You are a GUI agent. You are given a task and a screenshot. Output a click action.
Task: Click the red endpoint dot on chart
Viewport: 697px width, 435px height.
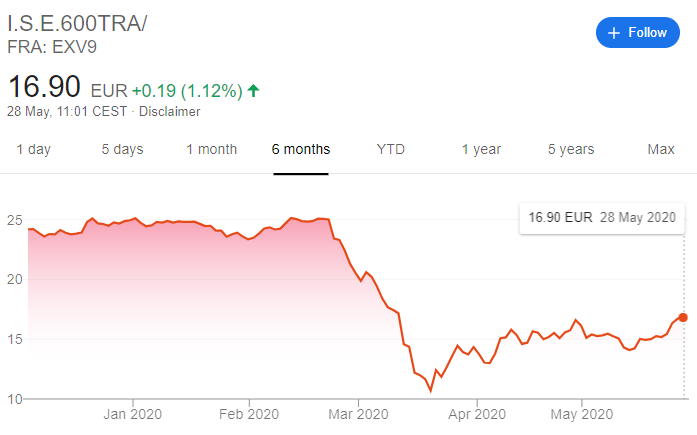[x=683, y=317]
